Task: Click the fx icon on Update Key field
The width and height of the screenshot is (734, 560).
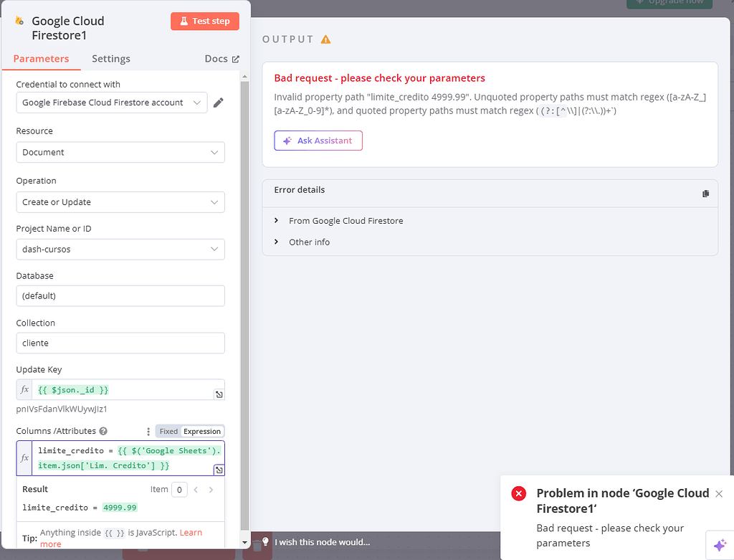Action: click(x=24, y=389)
